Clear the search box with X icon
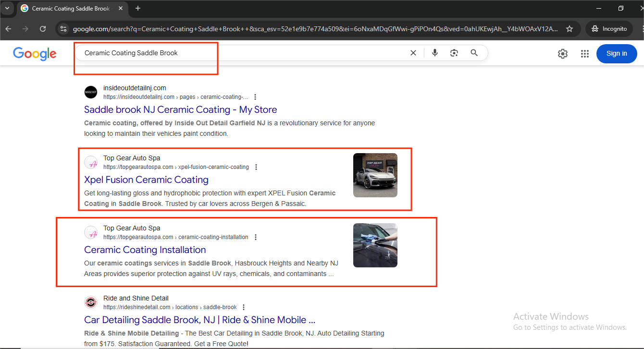 coord(413,53)
